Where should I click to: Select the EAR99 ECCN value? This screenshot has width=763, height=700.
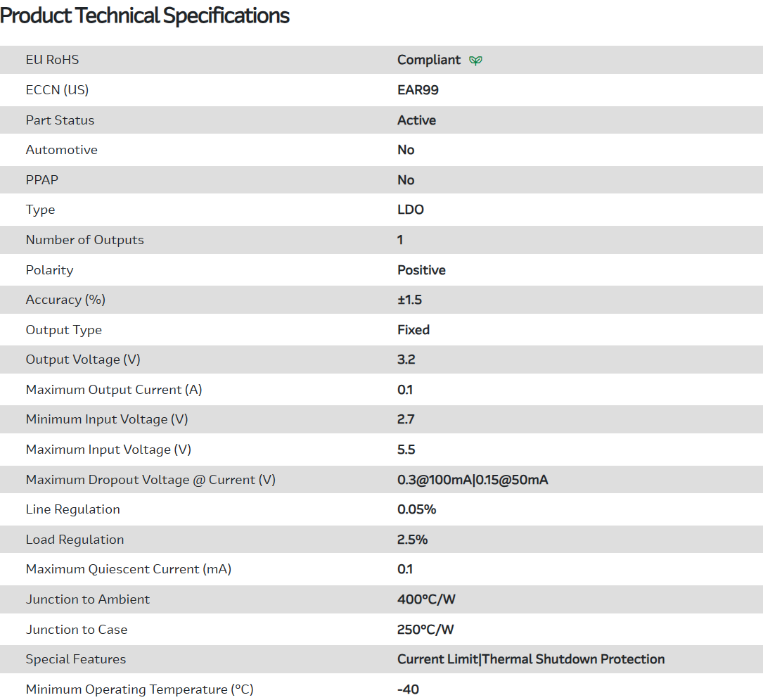coord(418,90)
